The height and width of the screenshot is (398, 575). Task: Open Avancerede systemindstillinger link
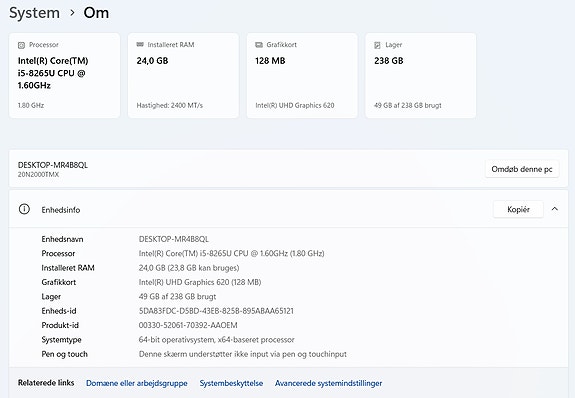[329, 383]
